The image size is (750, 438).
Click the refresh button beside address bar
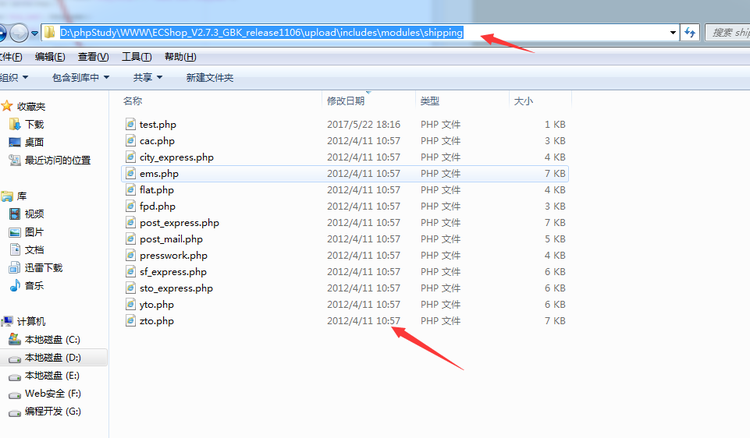(689, 33)
